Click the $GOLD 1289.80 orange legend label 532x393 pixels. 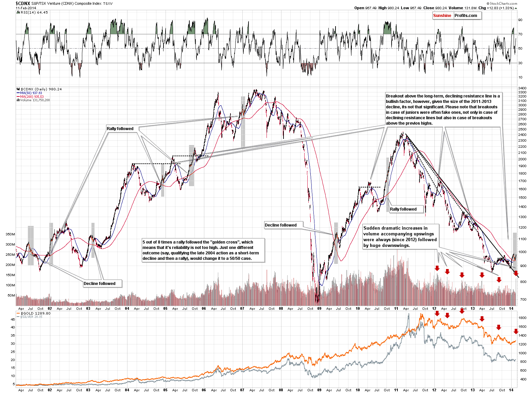(x=34, y=313)
